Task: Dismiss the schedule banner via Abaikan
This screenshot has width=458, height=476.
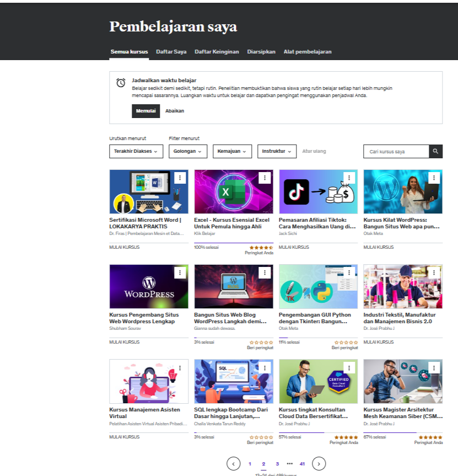Action: point(175,111)
